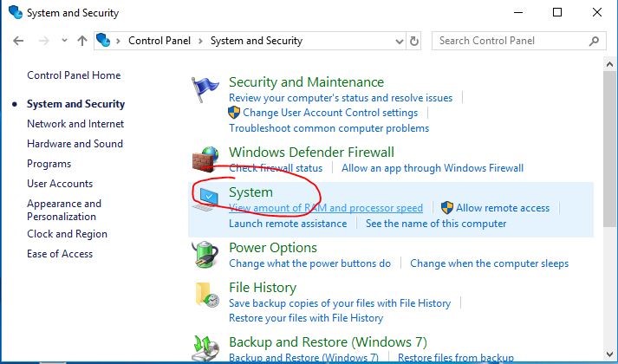Viewport: 618px width, 364px height.
Task: Open Hardware and Sound category
Action: coord(75,144)
